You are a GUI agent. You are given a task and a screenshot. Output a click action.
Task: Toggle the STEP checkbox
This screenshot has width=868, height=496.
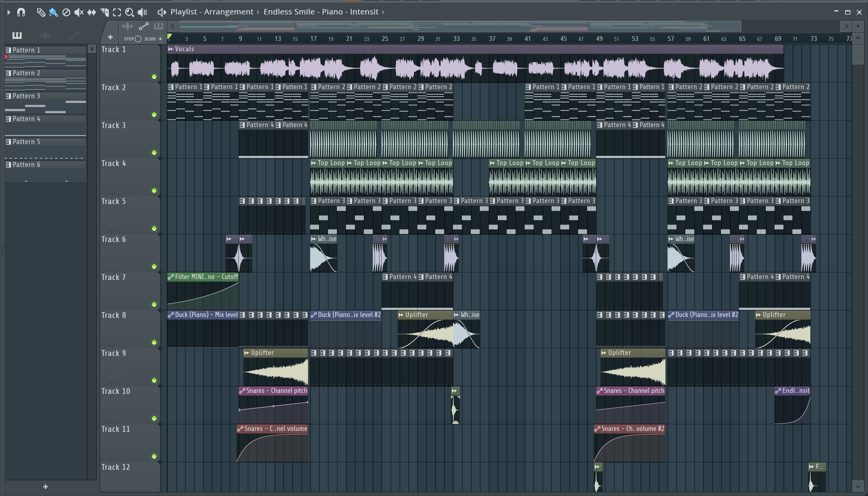click(138, 39)
